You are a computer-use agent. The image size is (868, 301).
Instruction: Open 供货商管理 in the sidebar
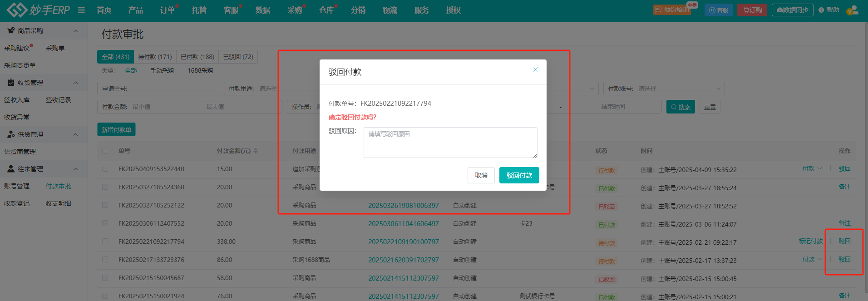coord(20,152)
